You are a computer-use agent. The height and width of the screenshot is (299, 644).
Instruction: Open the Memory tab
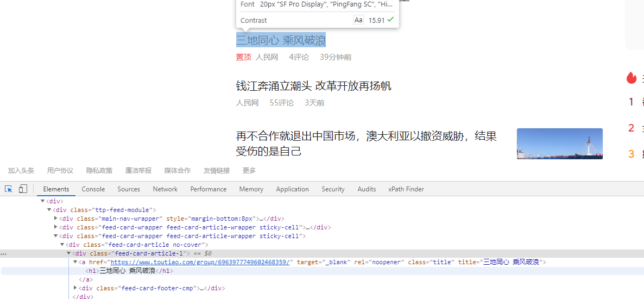click(251, 189)
